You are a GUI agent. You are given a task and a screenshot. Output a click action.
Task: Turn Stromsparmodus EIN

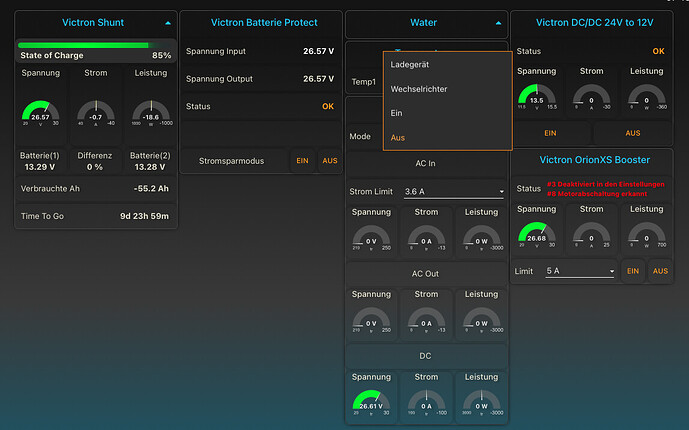[x=302, y=161]
